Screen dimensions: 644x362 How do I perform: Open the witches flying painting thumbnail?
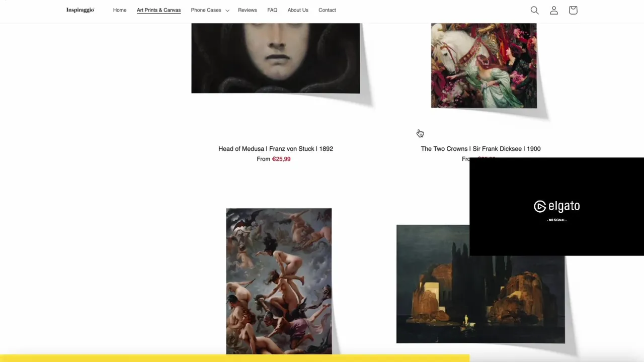point(279,281)
